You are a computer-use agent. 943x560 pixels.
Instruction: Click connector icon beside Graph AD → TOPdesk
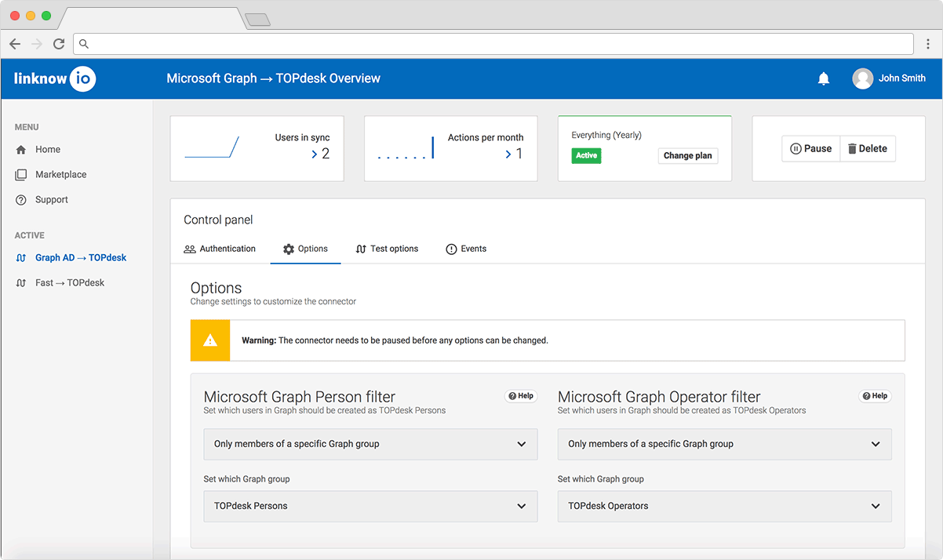(21, 258)
